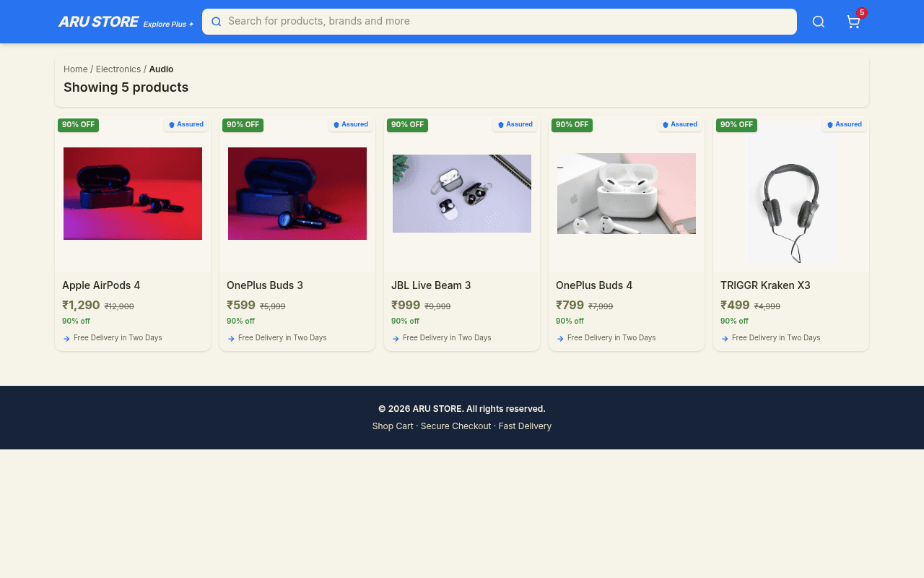Click the footer copyright line

click(462, 409)
